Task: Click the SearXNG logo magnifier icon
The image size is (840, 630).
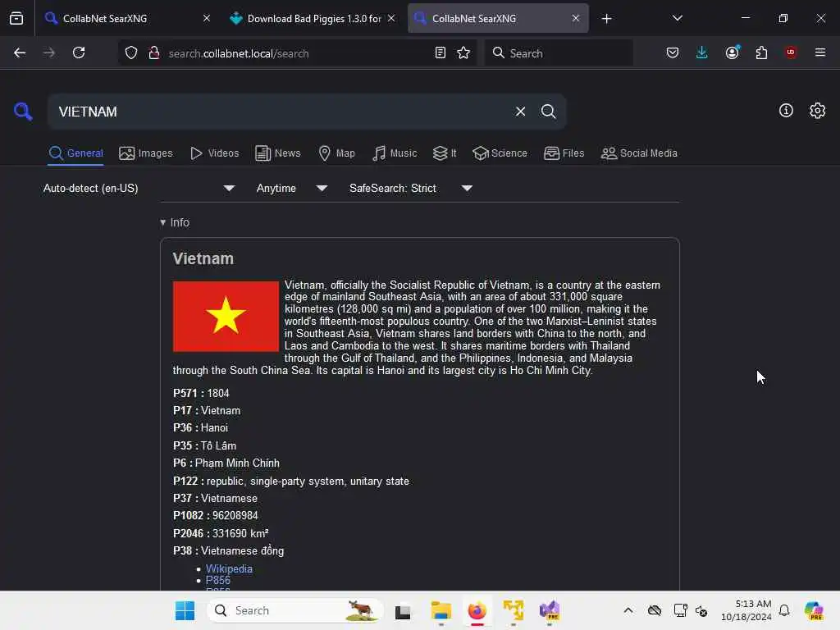Action: [x=22, y=112]
